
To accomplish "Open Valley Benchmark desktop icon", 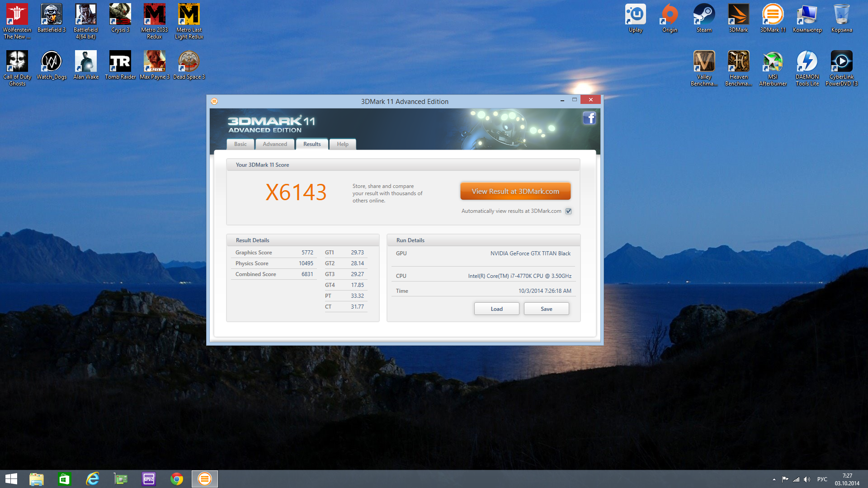I will [x=704, y=62].
